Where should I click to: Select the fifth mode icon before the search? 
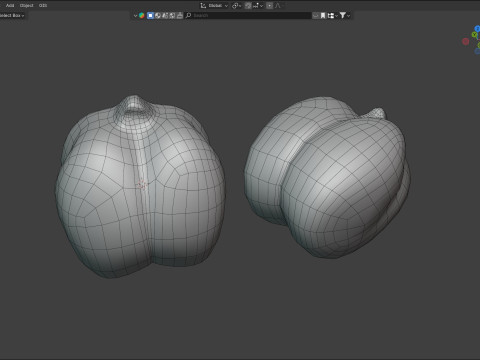(180, 15)
